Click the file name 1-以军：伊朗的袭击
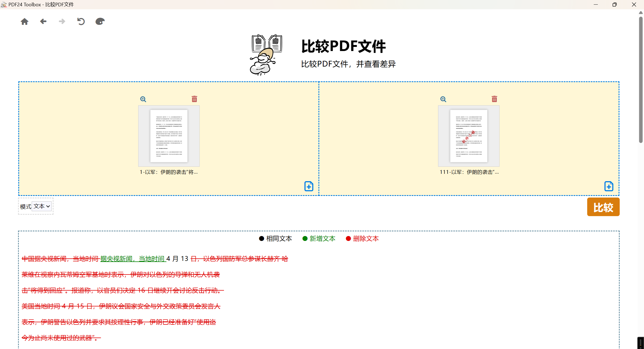 point(169,172)
